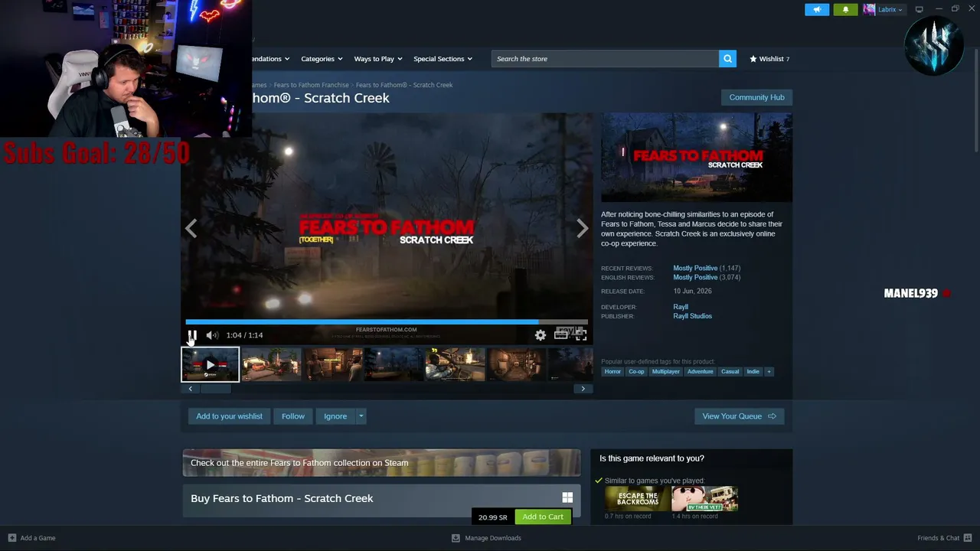Ignore this game
The image size is (980, 551).
[335, 416]
